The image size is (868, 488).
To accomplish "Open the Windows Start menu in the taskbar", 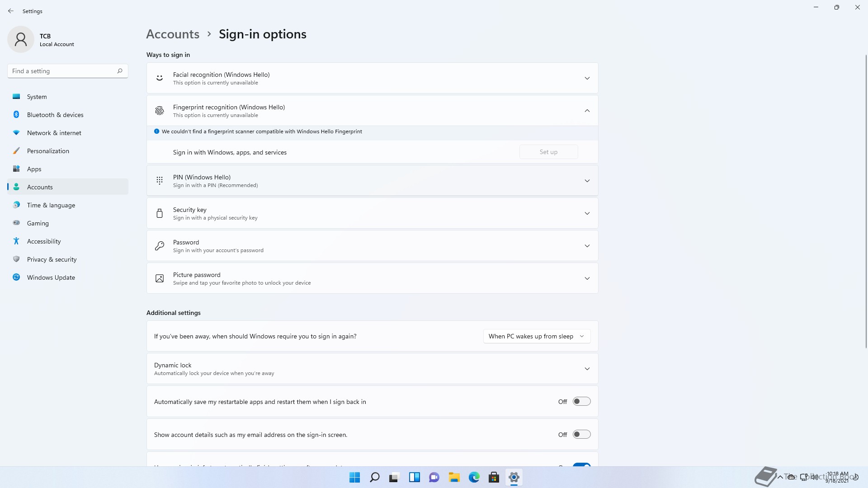I will tap(355, 477).
